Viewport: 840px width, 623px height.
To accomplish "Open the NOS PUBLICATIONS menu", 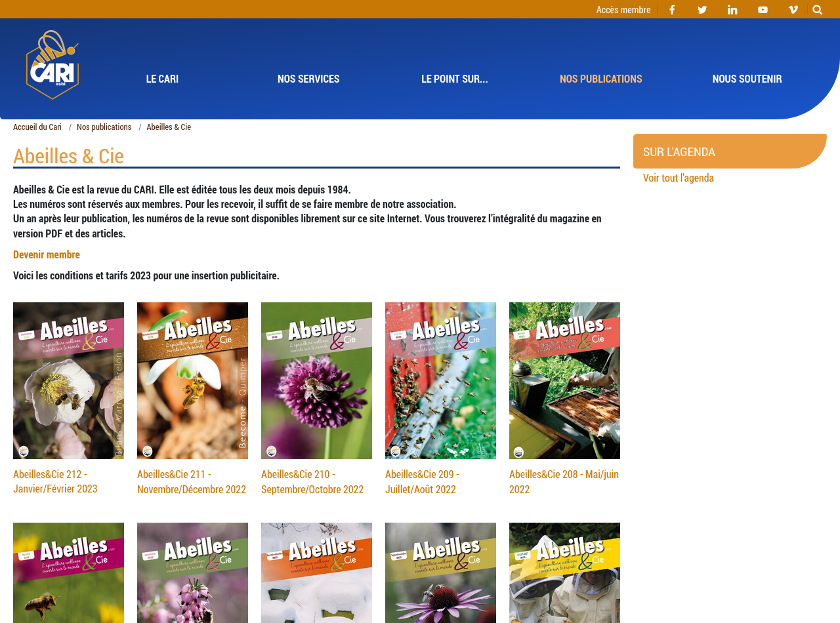I will click(601, 79).
